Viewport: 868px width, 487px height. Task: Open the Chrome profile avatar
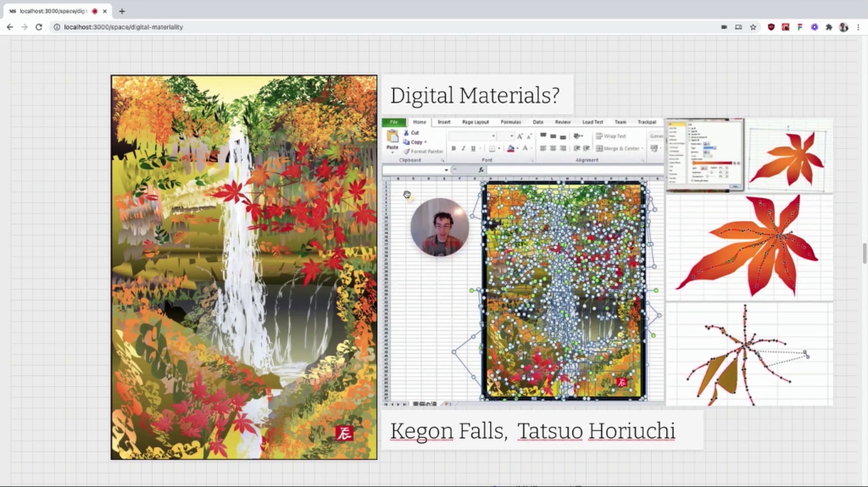point(843,26)
